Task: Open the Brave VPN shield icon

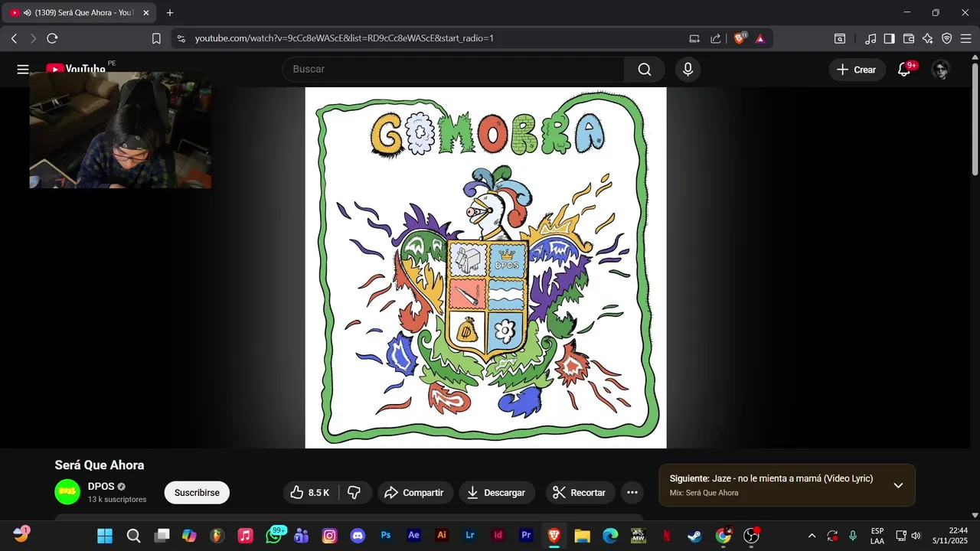Action: [947, 38]
